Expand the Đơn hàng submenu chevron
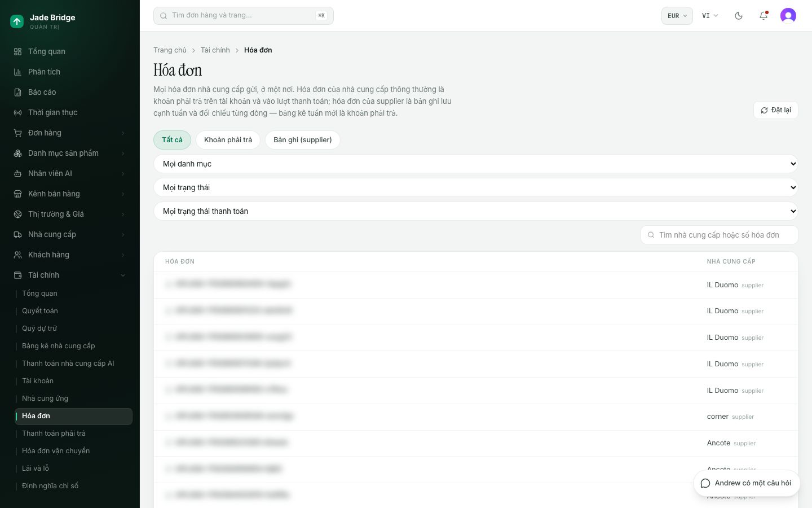The height and width of the screenshot is (508, 812). (x=123, y=133)
